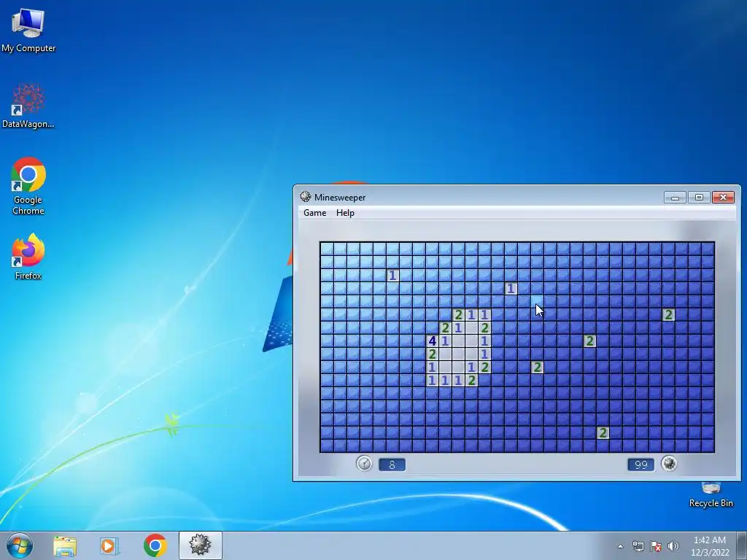Select the Recycle Bin desktop icon

711,495
